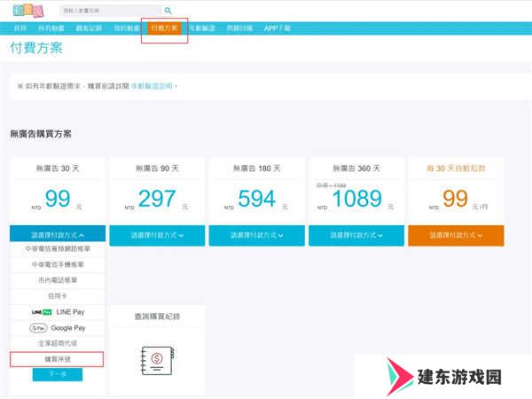This screenshot has width=532, height=399.
Task: Collapse payment dropdown under 無廣告 30 天
Action: click(58, 235)
